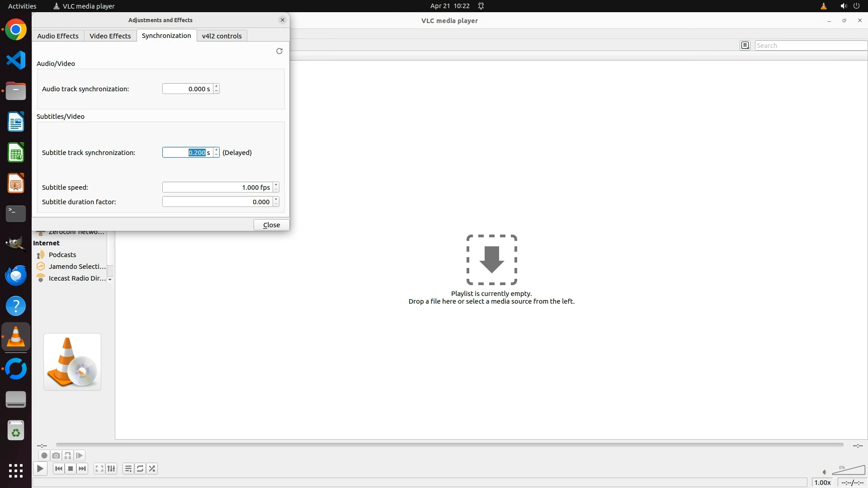Viewport: 868px width, 488px height.
Task: Increase Audio track synchronization value
Action: (217, 86)
